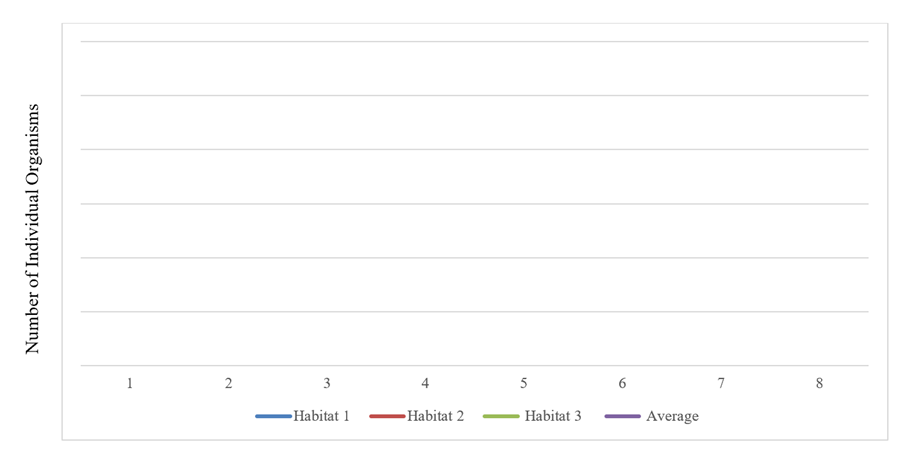Select the topmost horizontal gridline
Screen dimensions: 905x454
click(x=474, y=42)
